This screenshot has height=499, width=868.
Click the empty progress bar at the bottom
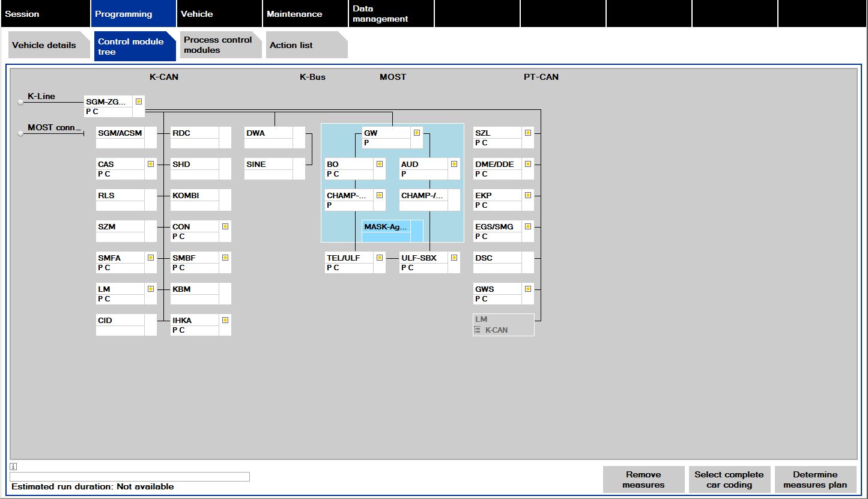pyautogui.click(x=130, y=477)
